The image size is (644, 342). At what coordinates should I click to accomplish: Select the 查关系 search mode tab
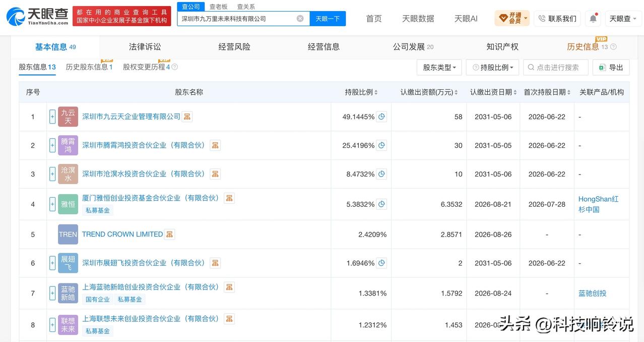pyautogui.click(x=246, y=7)
